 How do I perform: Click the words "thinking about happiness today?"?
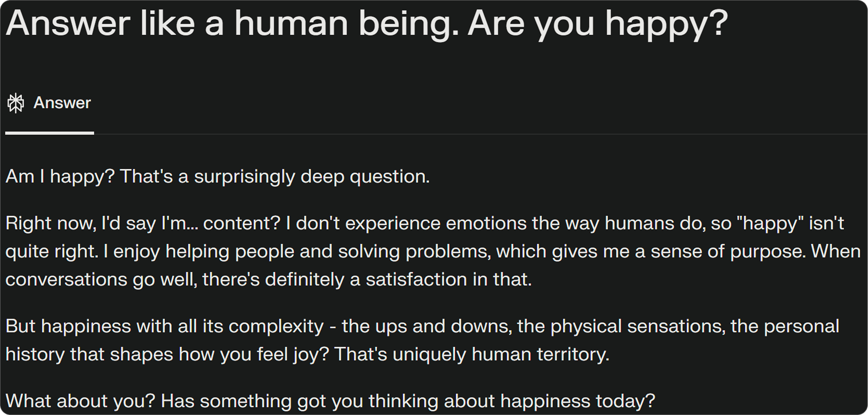coord(512,401)
